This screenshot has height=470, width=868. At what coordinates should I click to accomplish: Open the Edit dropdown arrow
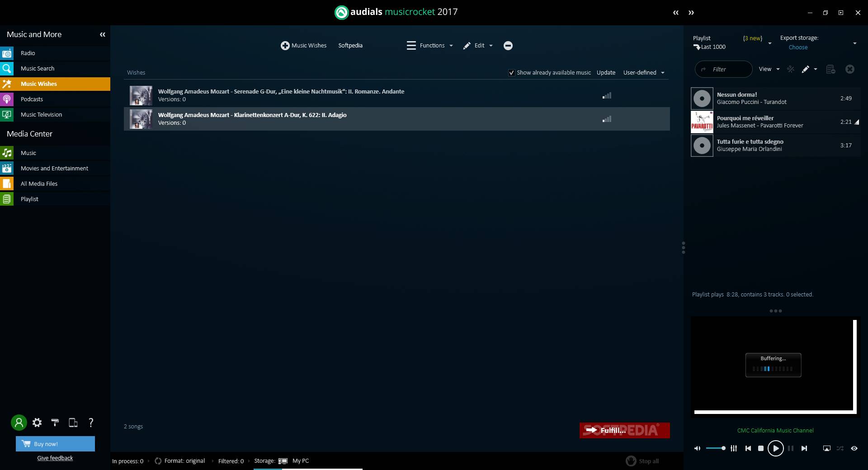click(491, 46)
